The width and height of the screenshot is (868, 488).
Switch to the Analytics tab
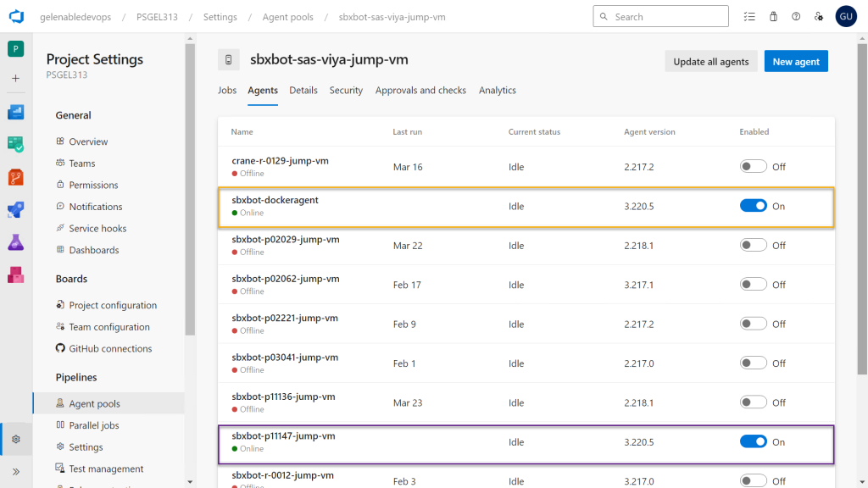pyautogui.click(x=497, y=91)
